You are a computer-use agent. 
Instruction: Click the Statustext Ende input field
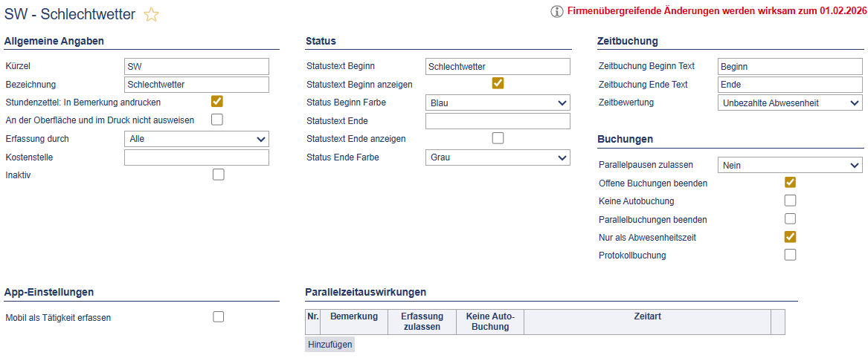tap(497, 121)
